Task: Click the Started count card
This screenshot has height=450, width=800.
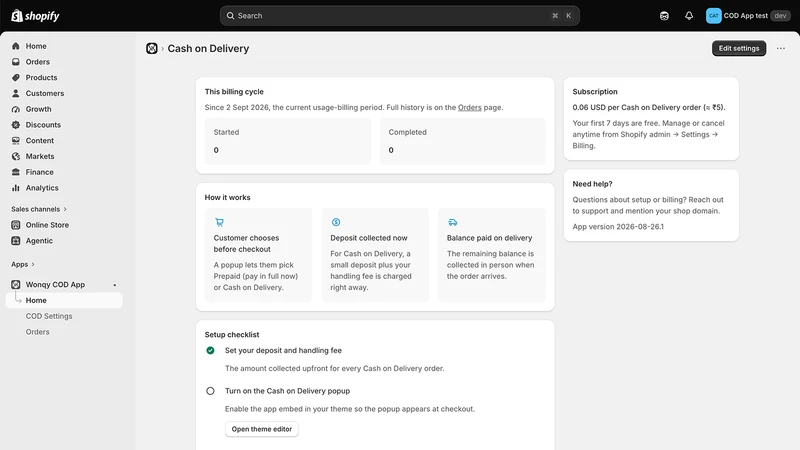Action: tap(288, 141)
